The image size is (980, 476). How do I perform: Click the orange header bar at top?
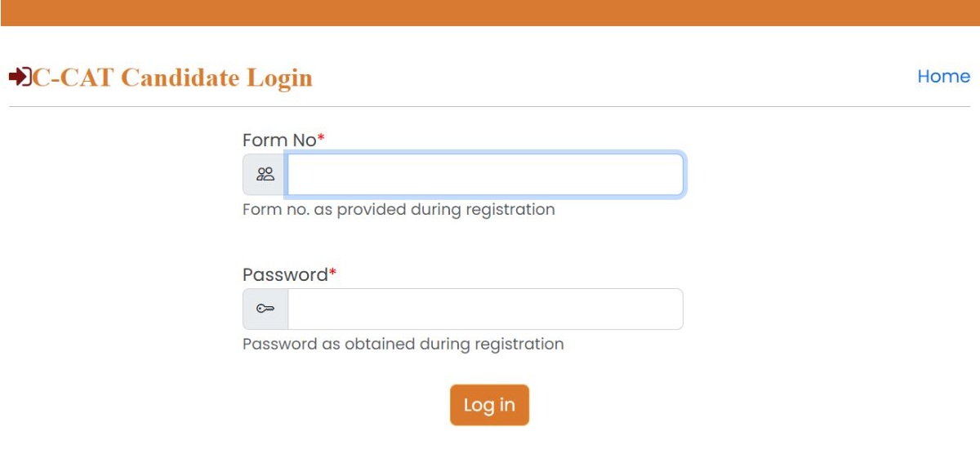click(490, 12)
